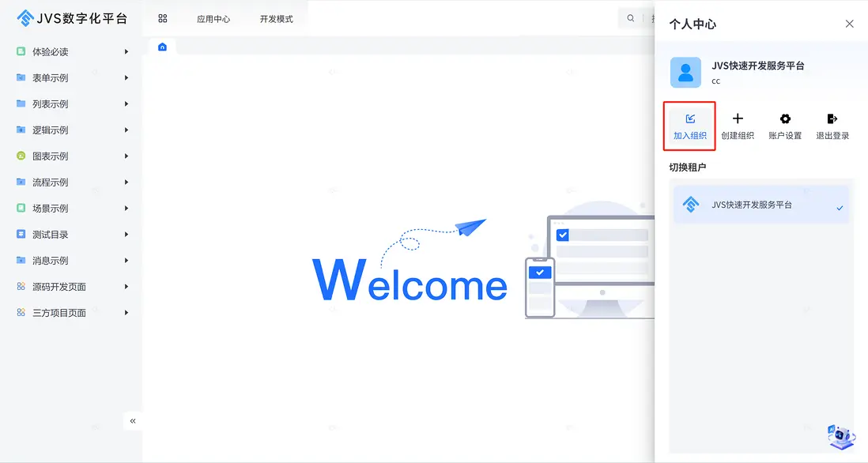
Task: Click the 切换租户 heading
Action: tap(688, 167)
